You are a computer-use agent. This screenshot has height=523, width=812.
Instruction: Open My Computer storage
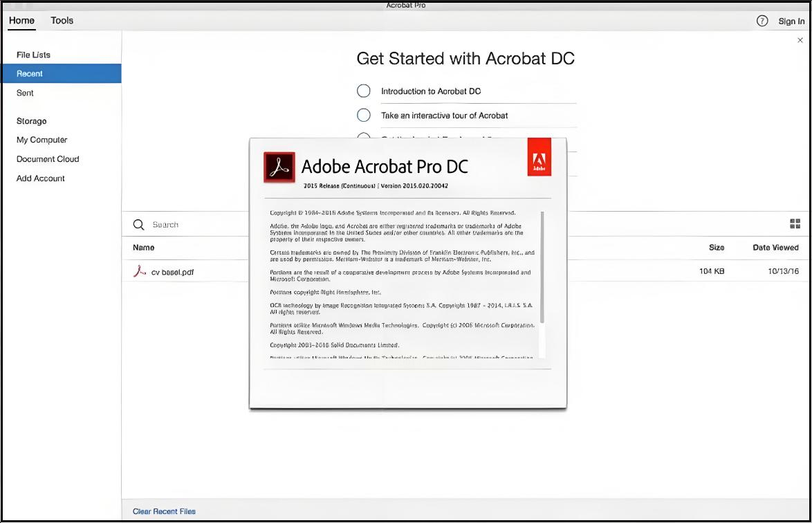(x=42, y=140)
